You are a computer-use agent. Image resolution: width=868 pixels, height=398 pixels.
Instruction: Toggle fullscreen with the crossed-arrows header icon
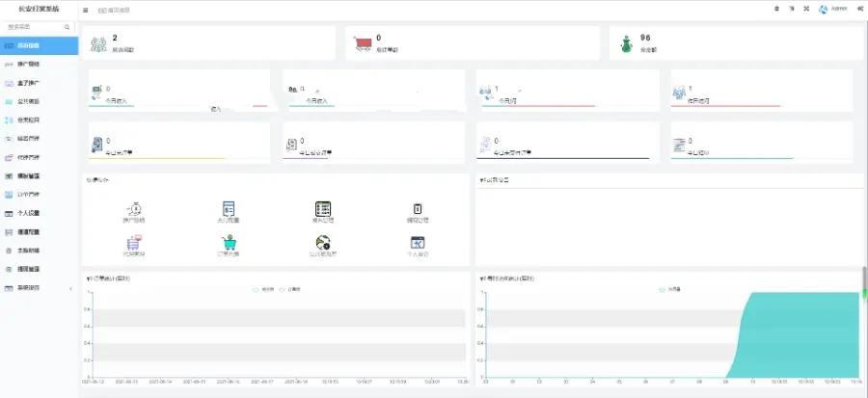[806, 9]
